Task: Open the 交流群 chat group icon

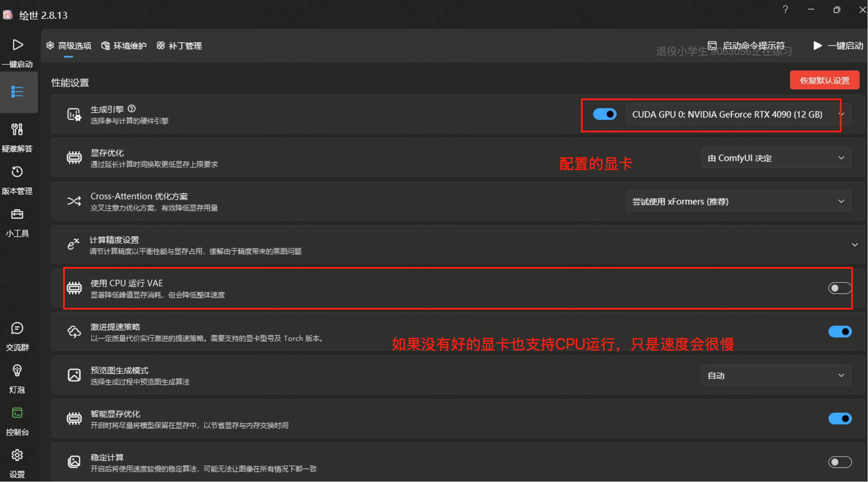Action: 17,328
